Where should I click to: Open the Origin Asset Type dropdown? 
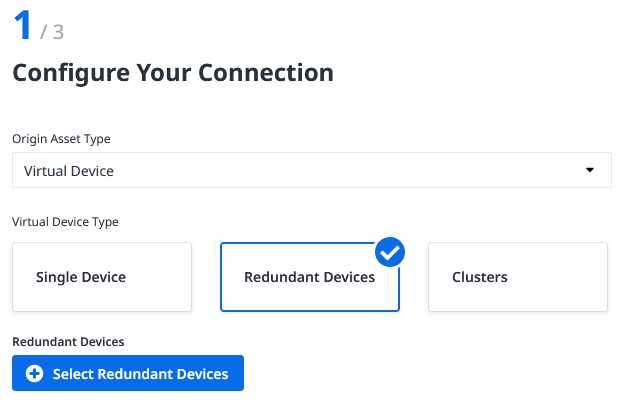pos(312,170)
